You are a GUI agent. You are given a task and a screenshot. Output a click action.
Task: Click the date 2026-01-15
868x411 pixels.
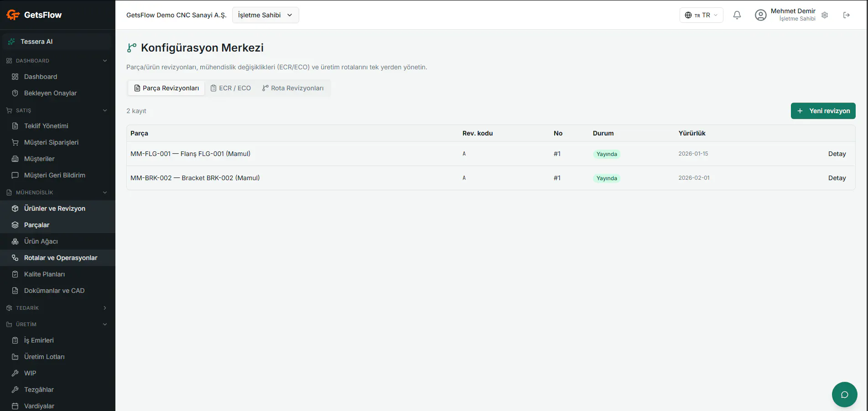click(x=693, y=154)
